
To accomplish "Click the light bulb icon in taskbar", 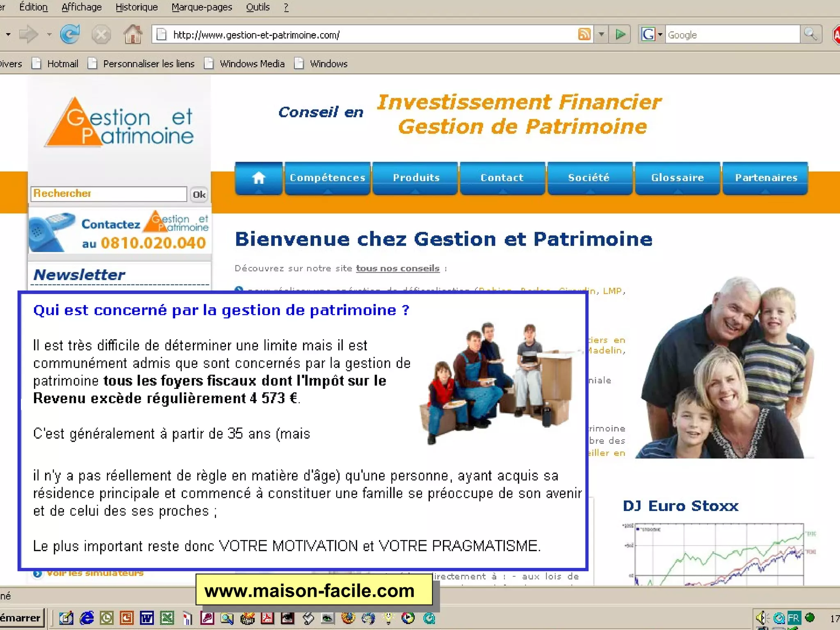I will [388, 618].
